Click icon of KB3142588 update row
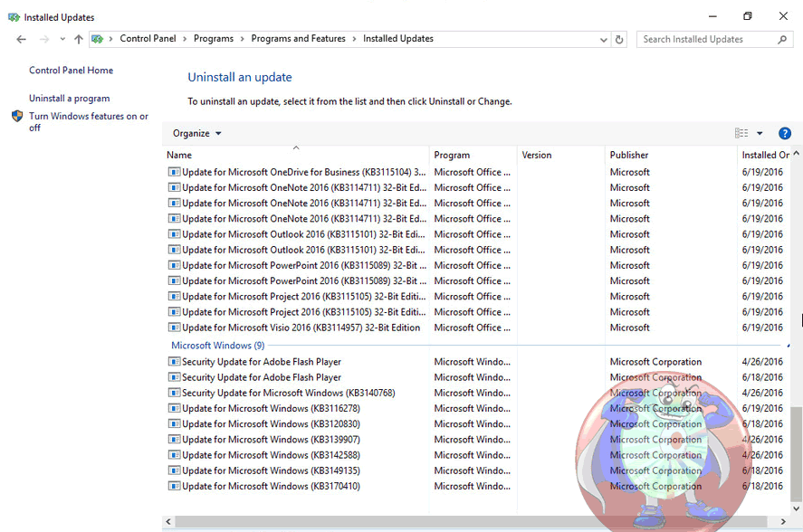This screenshot has width=803, height=532. (x=174, y=455)
